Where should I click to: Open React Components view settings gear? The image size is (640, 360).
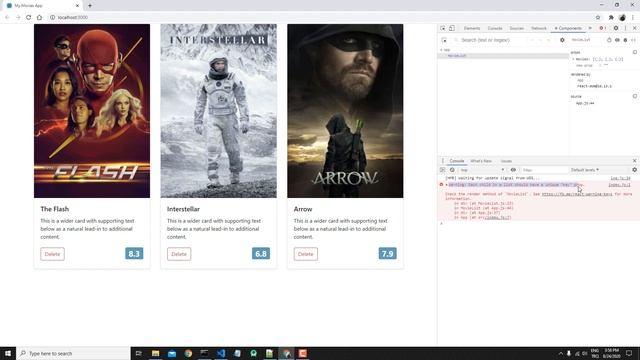[x=562, y=40]
